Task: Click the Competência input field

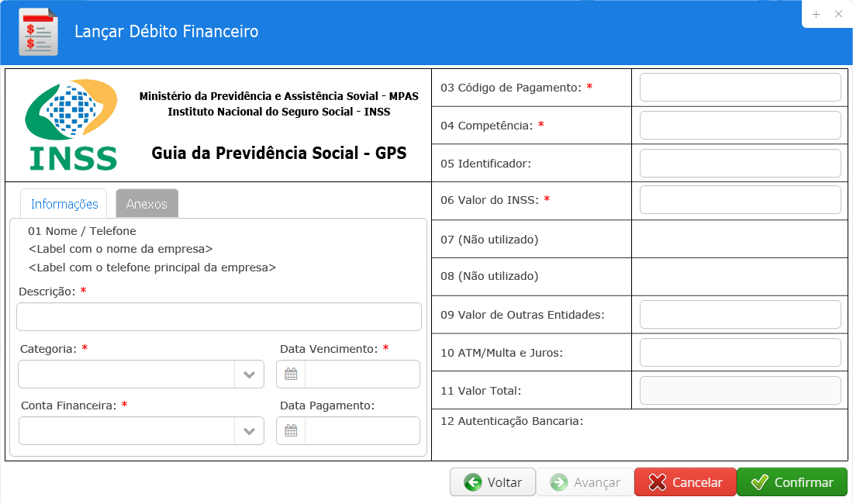Action: [741, 126]
